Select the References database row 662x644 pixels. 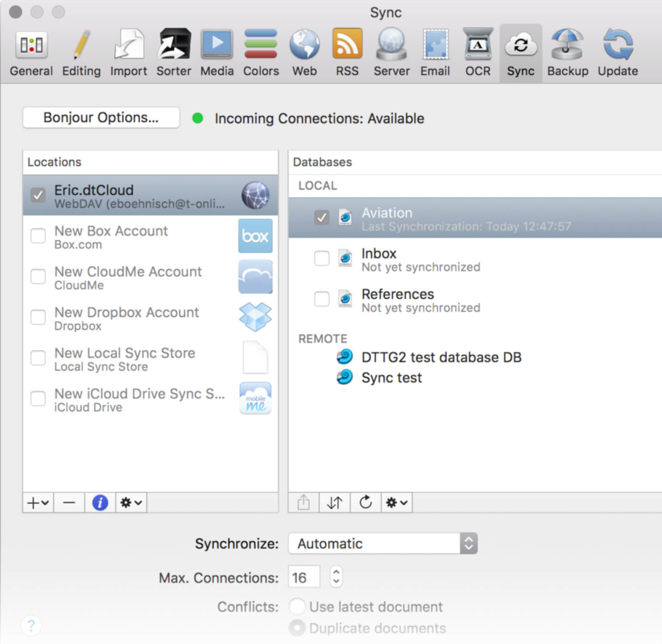pos(475,299)
